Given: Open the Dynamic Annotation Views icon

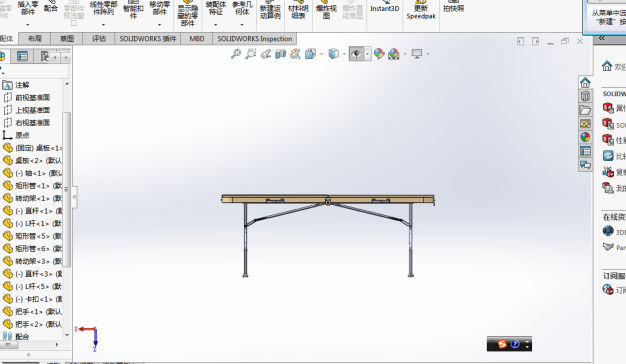Looking at the screenshot, I should coord(295,53).
